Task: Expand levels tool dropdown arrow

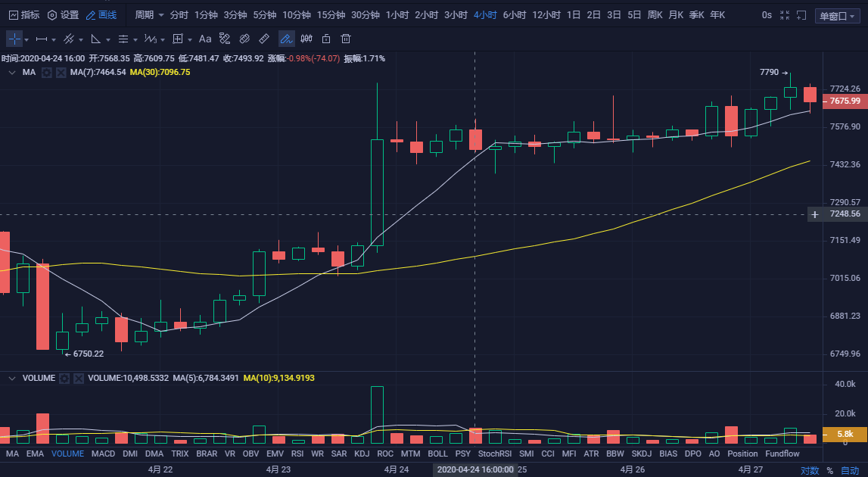Action: 135,40
